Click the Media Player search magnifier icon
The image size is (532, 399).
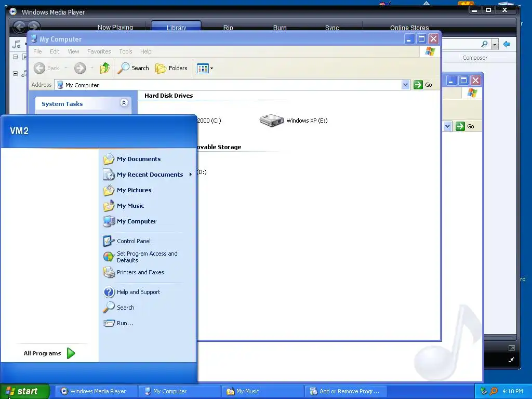484,44
